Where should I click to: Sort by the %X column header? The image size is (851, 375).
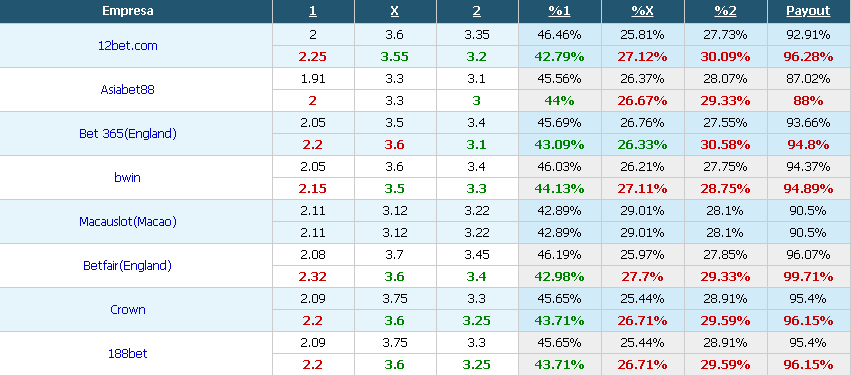click(x=642, y=11)
